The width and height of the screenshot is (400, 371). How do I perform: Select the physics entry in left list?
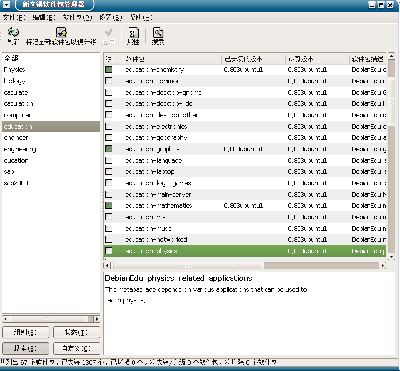tap(51, 70)
